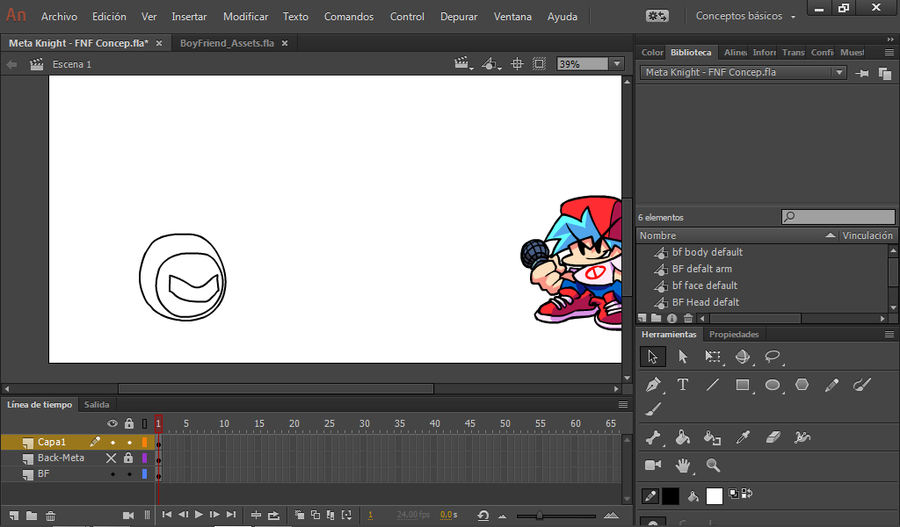This screenshot has height=527, width=900.
Task: Delete layer with timeline trash icon
Action: click(x=51, y=516)
